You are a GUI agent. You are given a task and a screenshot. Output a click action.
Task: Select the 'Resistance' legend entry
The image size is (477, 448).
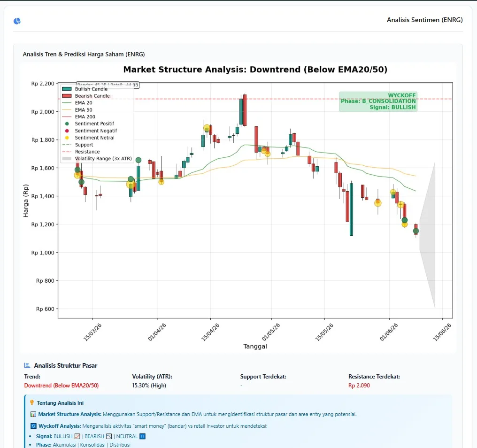coord(81,152)
